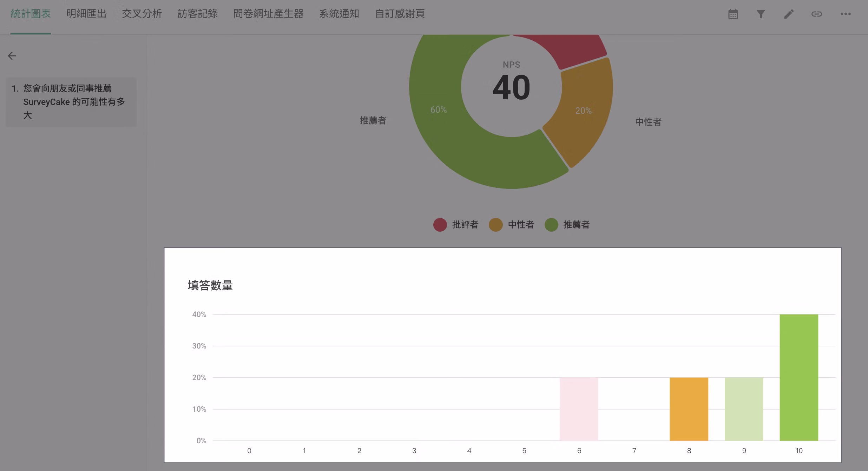The width and height of the screenshot is (868, 471).
Task: Click the orange 20% donut segment
Action: coord(584,111)
